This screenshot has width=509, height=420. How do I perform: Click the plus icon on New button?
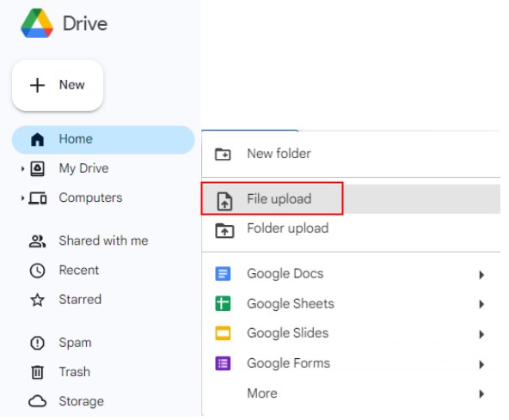point(37,85)
